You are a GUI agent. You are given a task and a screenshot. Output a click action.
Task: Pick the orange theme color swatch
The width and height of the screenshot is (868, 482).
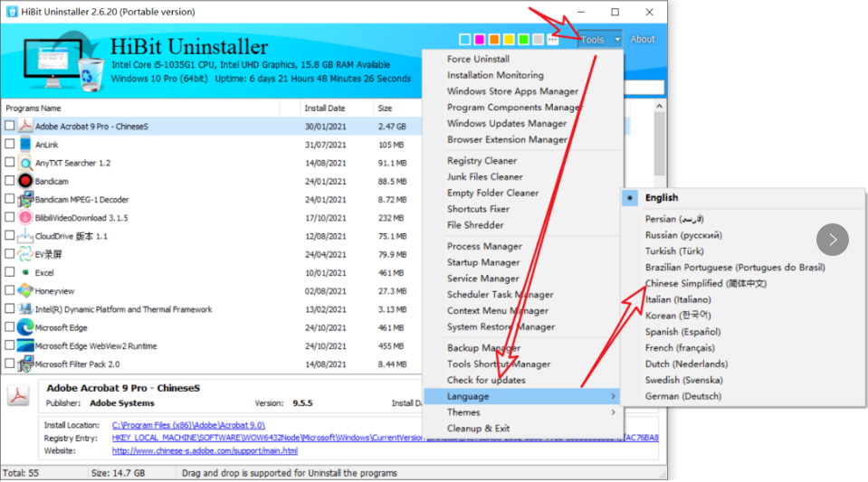point(494,39)
